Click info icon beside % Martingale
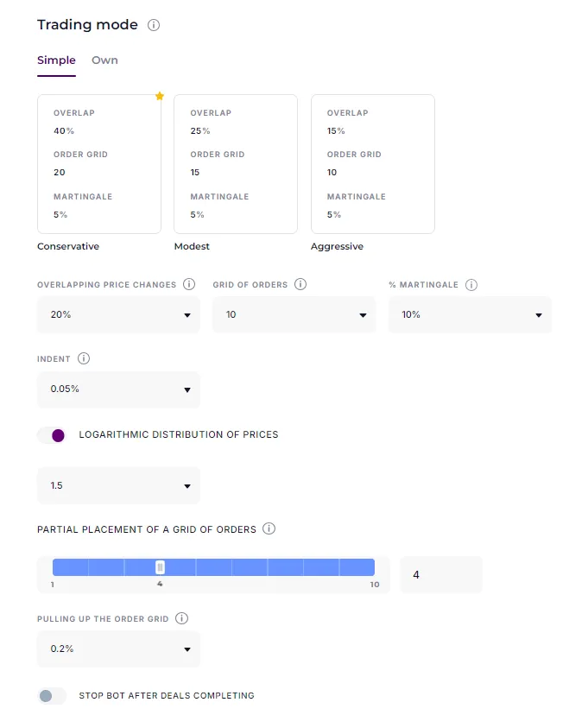Viewport: 588px width, 715px height. [472, 284]
